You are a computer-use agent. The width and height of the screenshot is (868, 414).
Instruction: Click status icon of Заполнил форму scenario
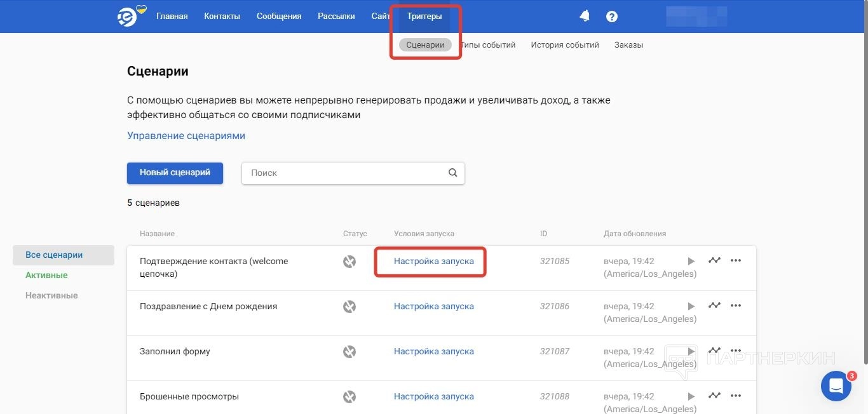tap(349, 352)
